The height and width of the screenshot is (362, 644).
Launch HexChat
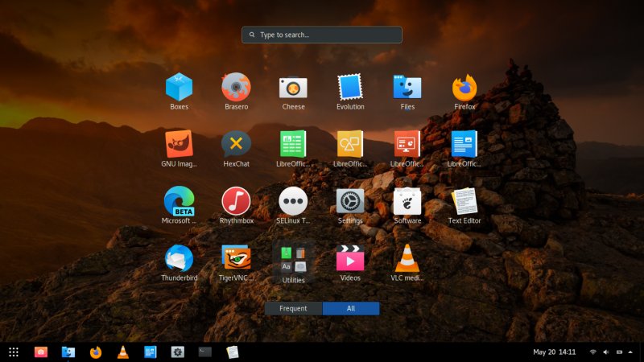tap(236, 144)
